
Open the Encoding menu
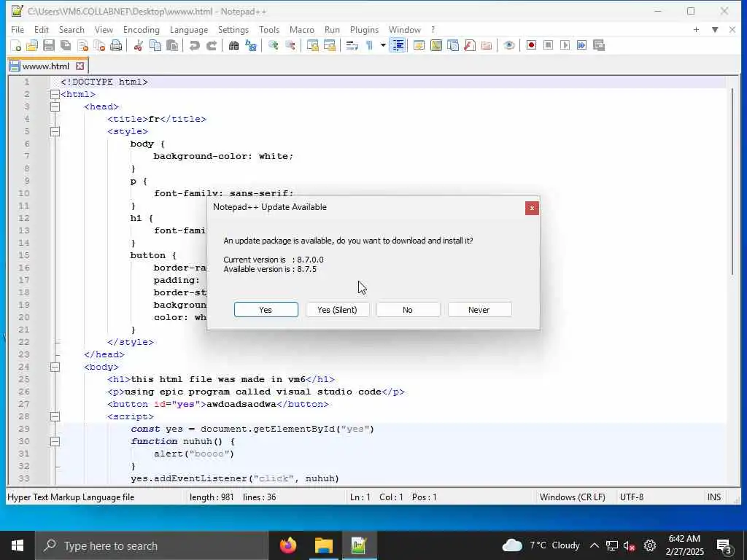pos(141,29)
